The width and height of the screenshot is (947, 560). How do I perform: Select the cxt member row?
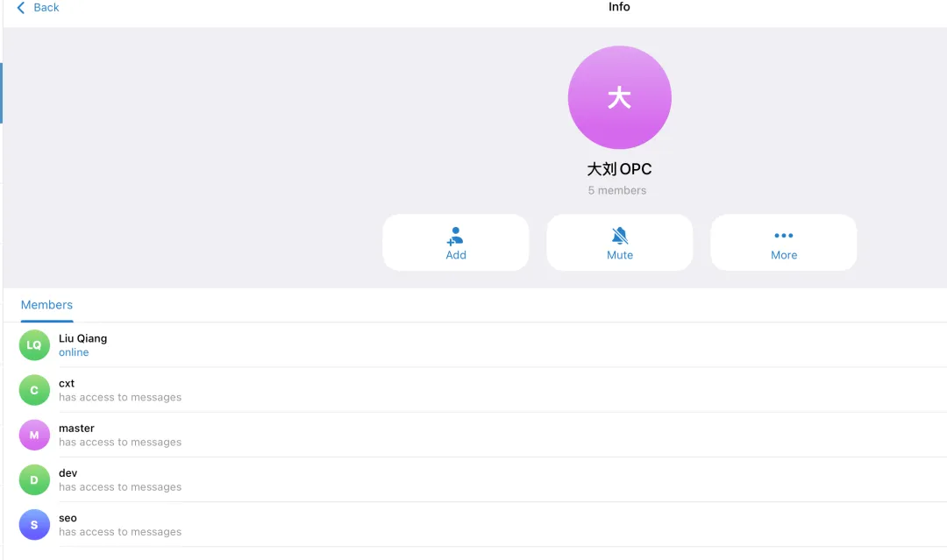tap(474, 390)
